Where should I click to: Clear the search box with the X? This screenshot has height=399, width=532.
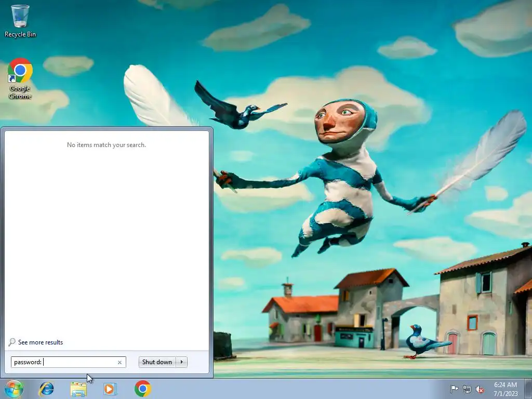click(x=119, y=362)
